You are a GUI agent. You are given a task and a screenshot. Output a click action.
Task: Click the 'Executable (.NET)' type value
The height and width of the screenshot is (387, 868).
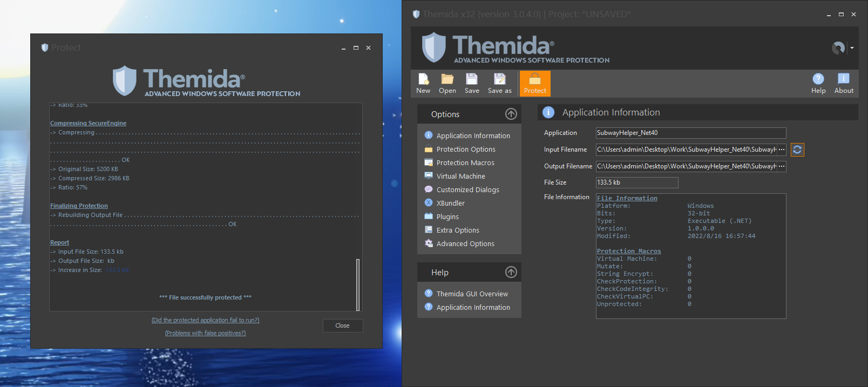click(720, 221)
